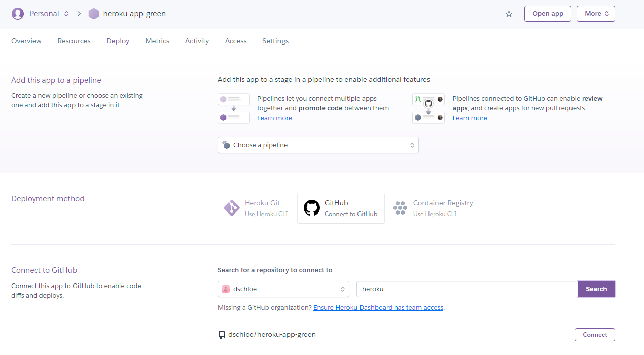
Task: Click Ensure Heroku Dashboard has team access link
Action: pos(378,307)
